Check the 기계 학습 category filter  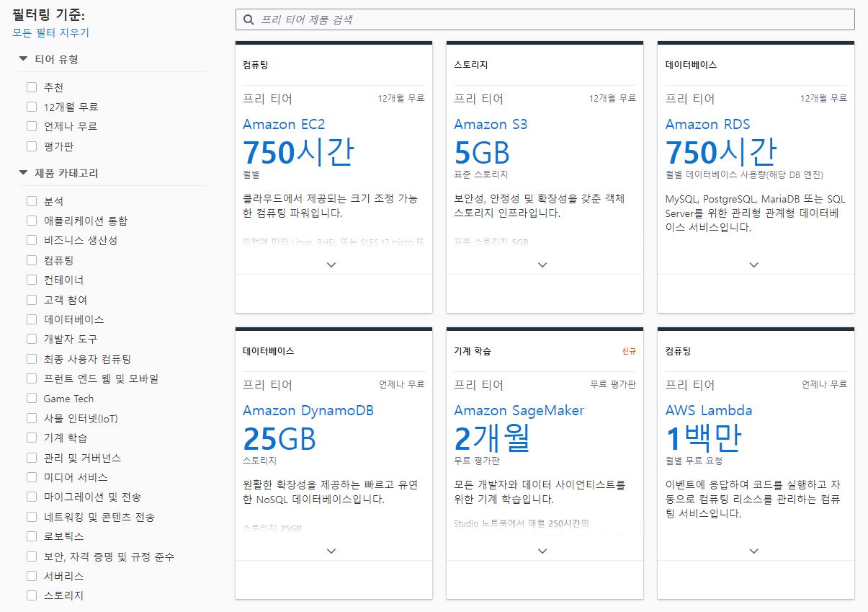click(x=32, y=438)
